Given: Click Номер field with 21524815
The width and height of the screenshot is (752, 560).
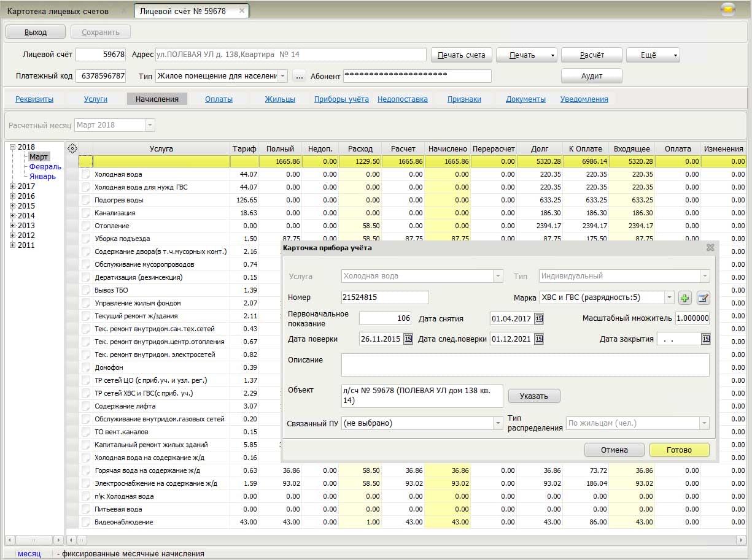Looking at the screenshot, I should coord(385,297).
